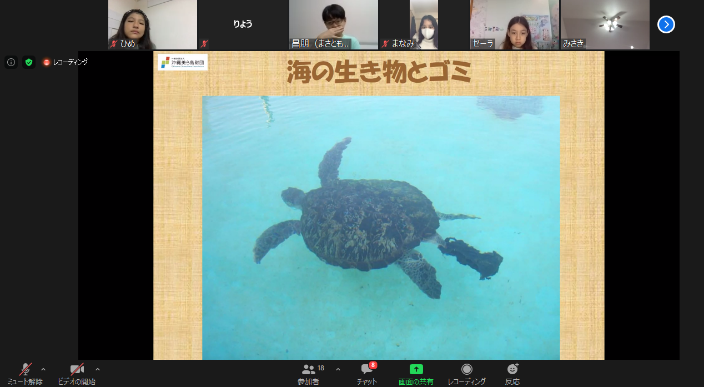Expand the audio options arrow
704x387 pixels.
pyautogui.click(x=43, y=369)
